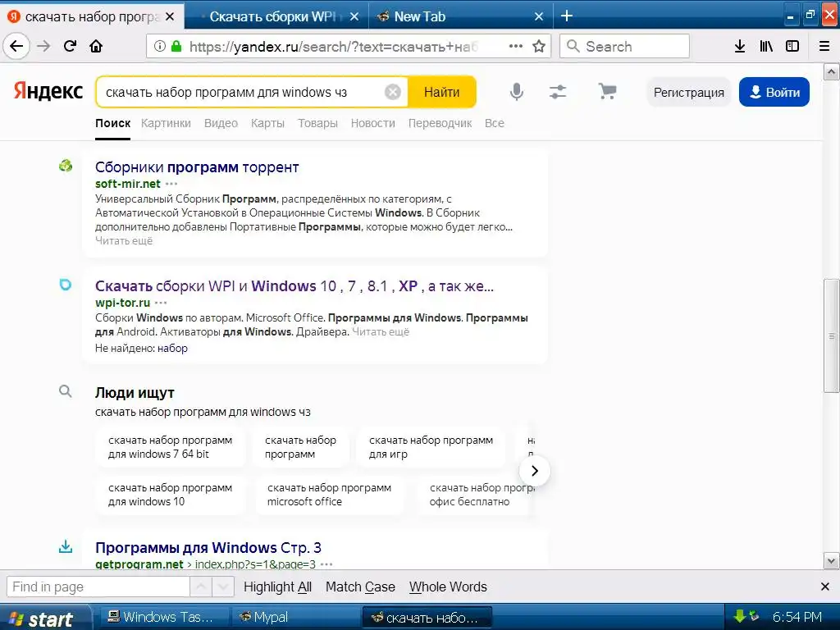Open the Программы для Windows Стр. 3 result
Image resolution: width=840 pixels, height=630 pixels.
pos(208,547)
